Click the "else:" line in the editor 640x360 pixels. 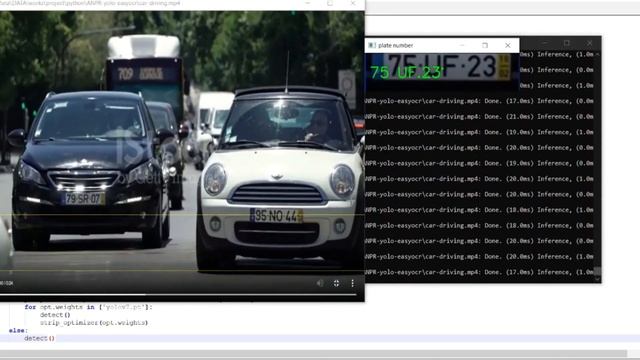pyautogui.click(x=18, y=330)
